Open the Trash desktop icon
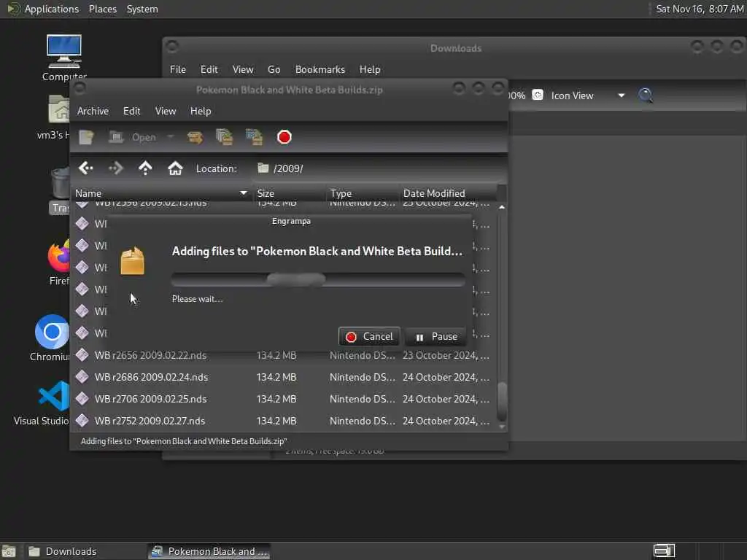747x560 pixels. point(60,190)
